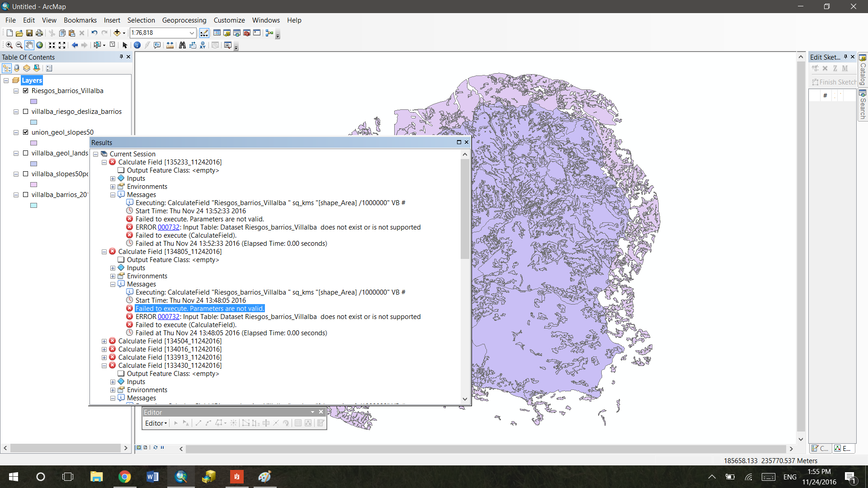Go back to previous extent
The height and width of the screenshot is (488, 868).
coord(75,45)
